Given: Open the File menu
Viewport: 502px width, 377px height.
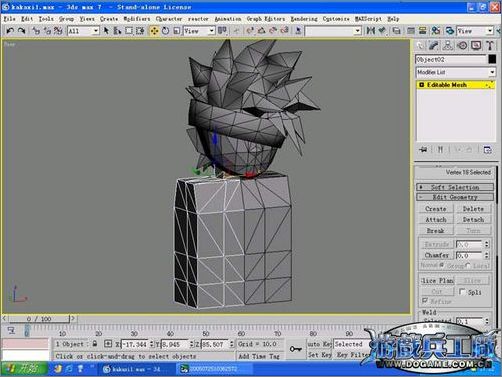Looking at the screenshot, I should [9, 19].
